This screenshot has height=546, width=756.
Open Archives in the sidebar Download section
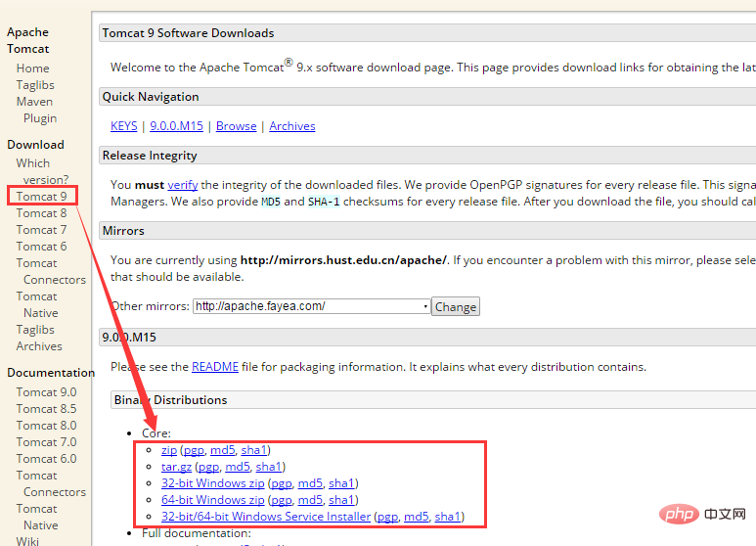[x=39, y=346]
